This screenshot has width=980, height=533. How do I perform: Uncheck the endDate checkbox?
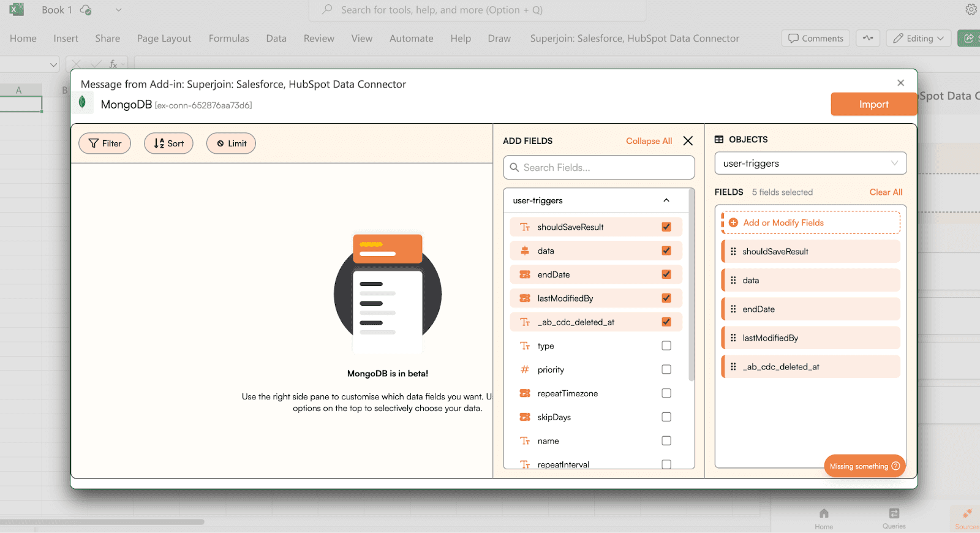pyautogui.click(x=666, y=274)
